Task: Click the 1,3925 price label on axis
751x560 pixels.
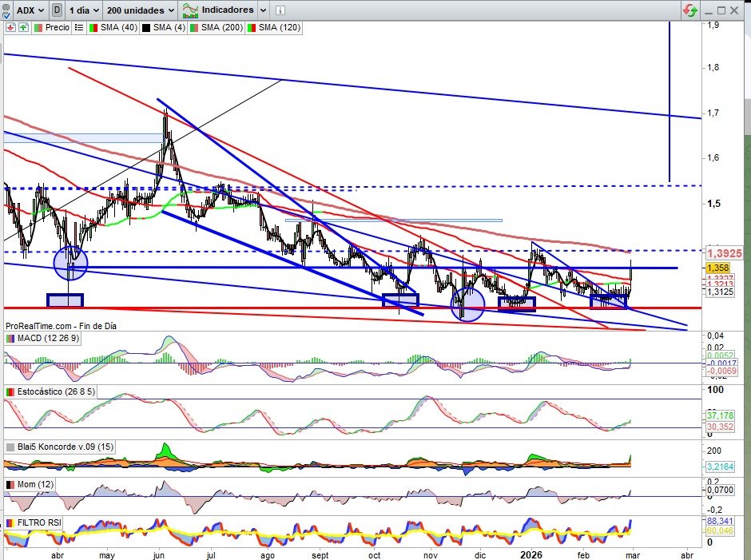Action: coord(724,253)
